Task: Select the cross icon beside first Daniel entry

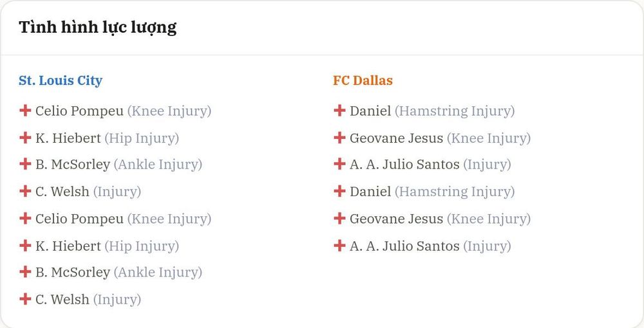Action: (x=339, y=110)
